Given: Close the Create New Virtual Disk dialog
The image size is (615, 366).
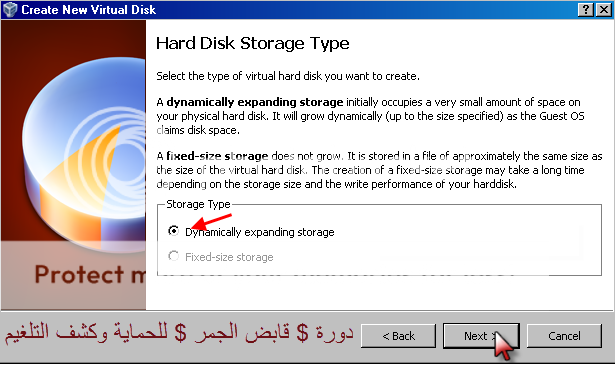Looking at the screenshot, I should (x=604, y=10).
